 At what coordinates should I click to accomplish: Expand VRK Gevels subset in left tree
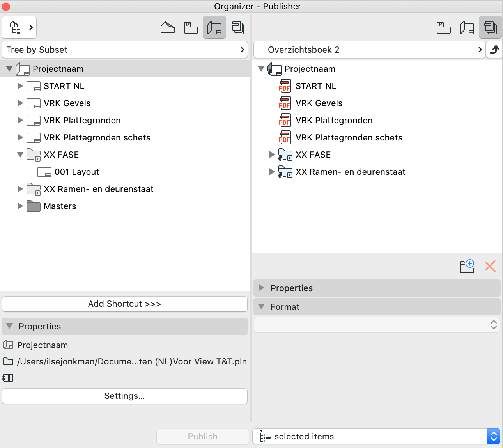[20, 103]
